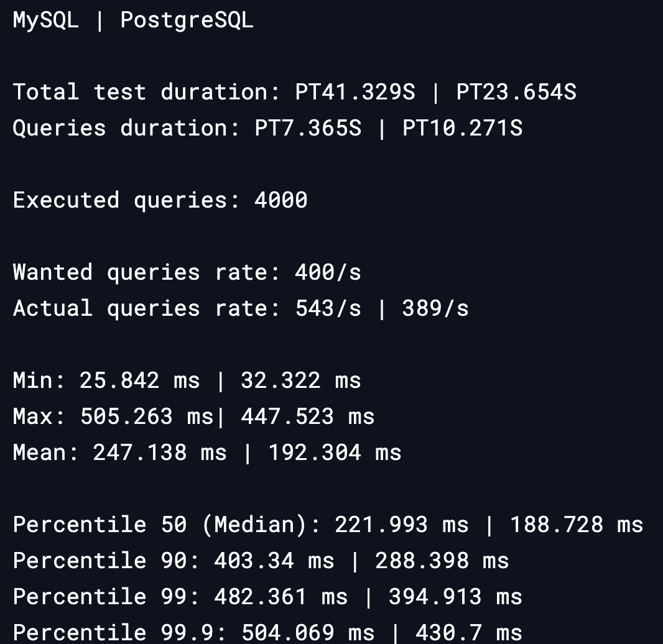Click the MySQL queries duration PT7.365S

(x=308, y=128)
